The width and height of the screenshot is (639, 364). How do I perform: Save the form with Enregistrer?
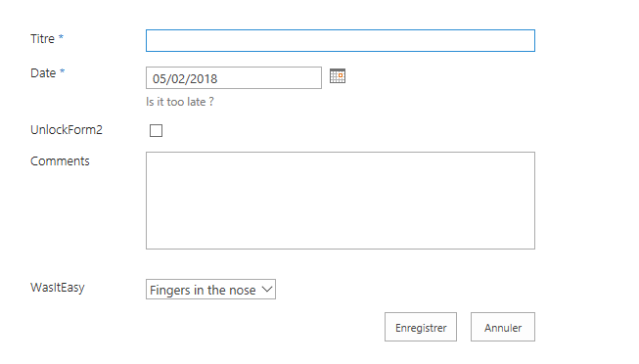[x=421, y=327]
